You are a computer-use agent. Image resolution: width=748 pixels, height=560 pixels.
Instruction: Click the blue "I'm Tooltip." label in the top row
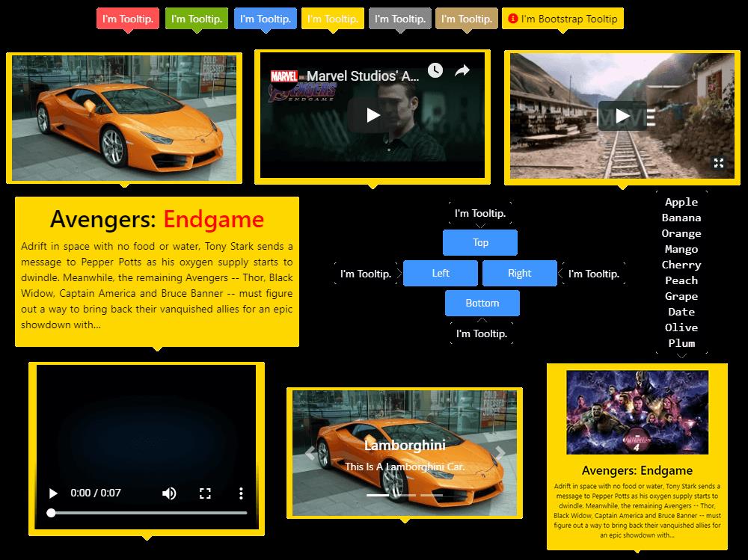[266, 19]
